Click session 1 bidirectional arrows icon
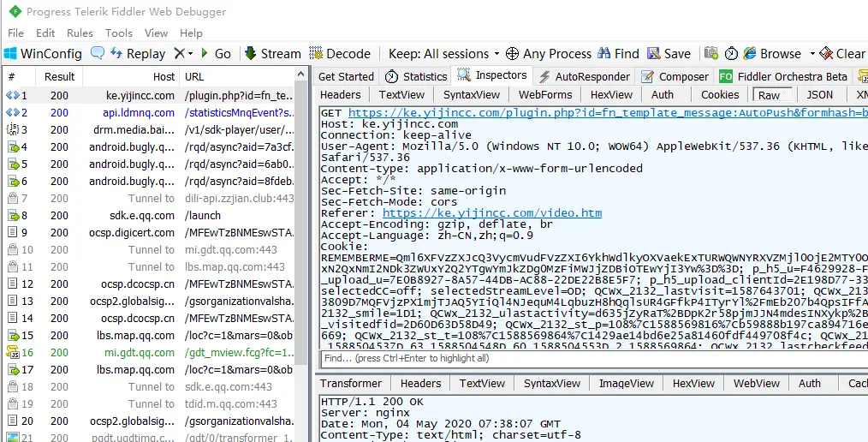868x442 pixels. (x=12, y=96)
